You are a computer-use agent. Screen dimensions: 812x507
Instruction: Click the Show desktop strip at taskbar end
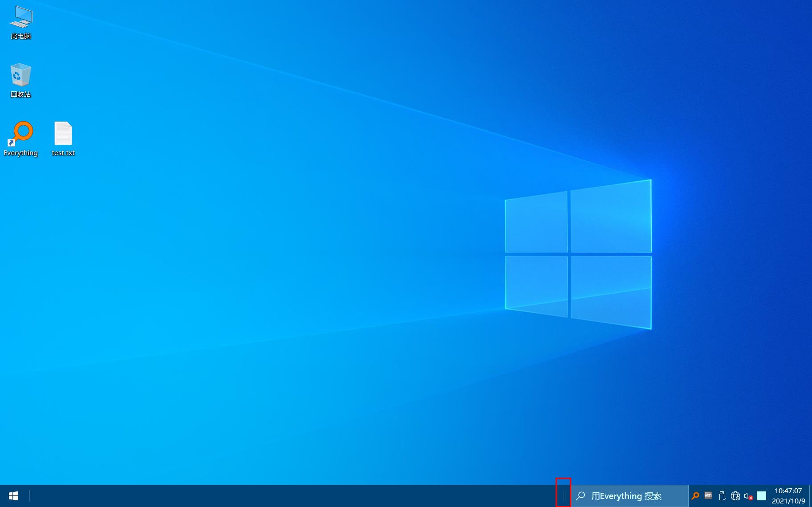810,496
